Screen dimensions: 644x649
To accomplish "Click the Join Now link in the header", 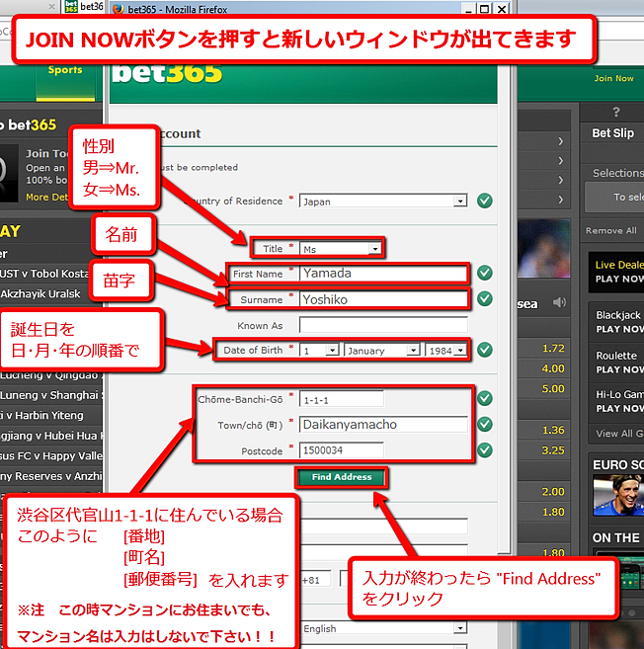I will 613,79.
